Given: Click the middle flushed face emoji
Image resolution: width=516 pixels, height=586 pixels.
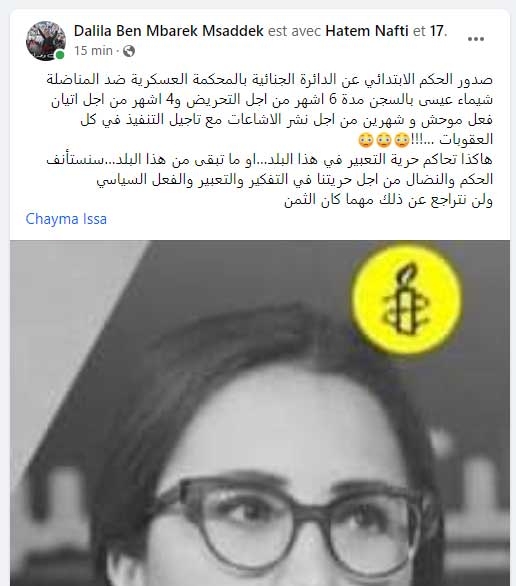Looking at the screenshot, I should (383, 140).
